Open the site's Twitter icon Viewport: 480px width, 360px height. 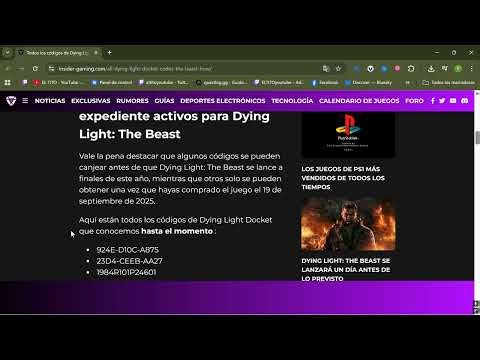tap(442, 101)
